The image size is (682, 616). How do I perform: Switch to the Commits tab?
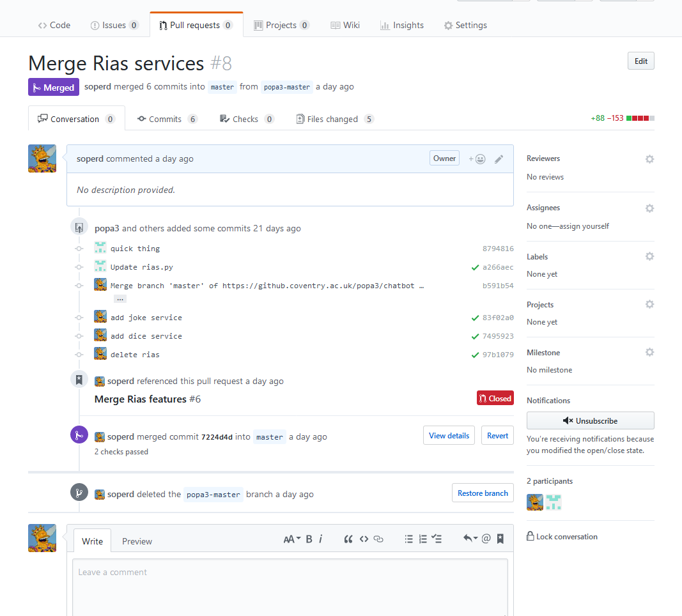[x=167, y=118]
